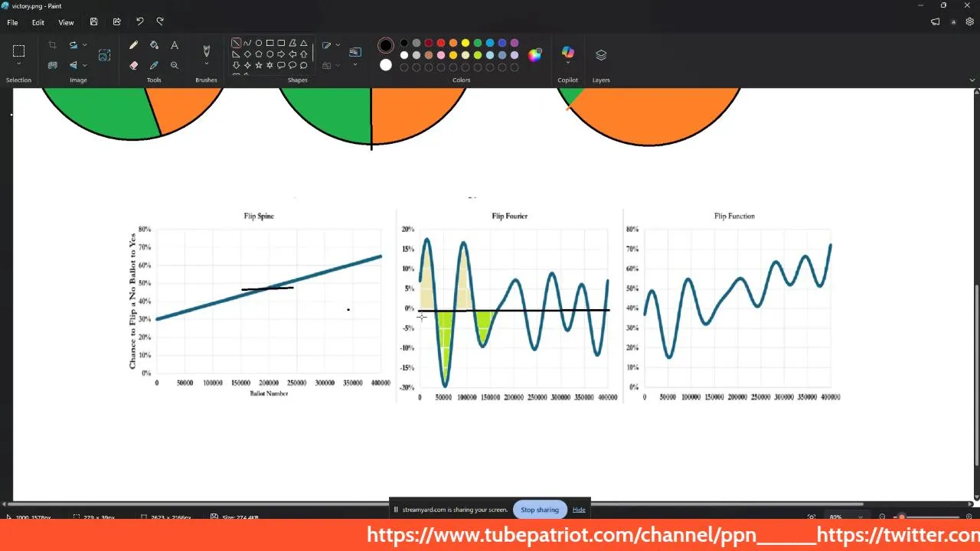The height and width of the screenshot is (551, 980).
Task: Choose the Oval shape
Action: click(259, 43)
